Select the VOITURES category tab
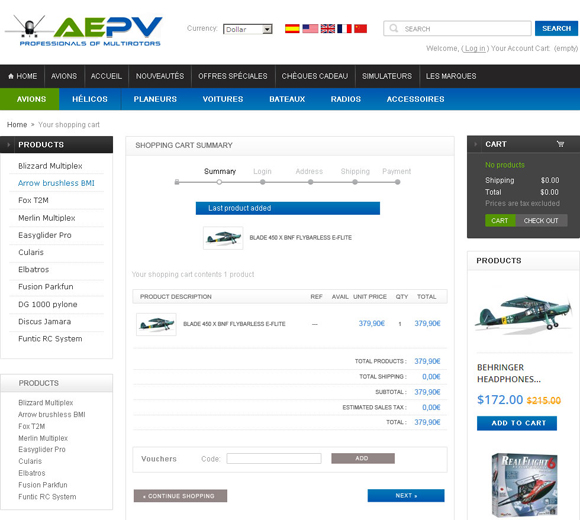 point(223,99)
